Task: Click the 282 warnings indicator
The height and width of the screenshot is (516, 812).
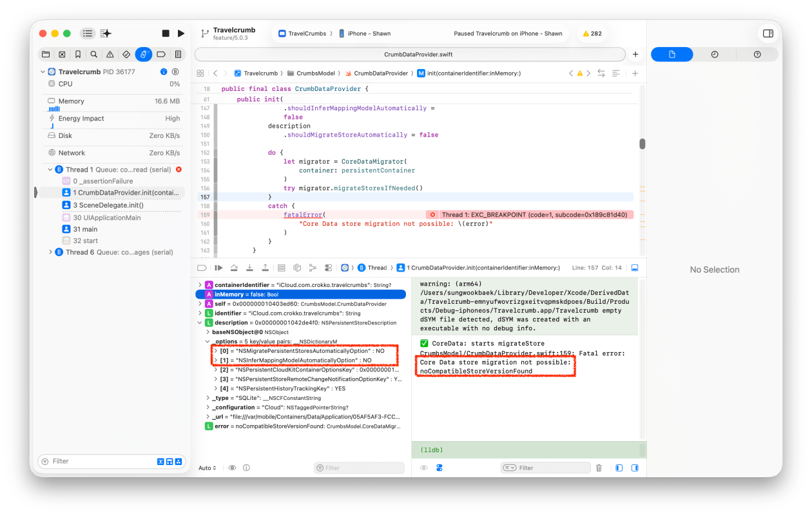Action: coord(592,34)
